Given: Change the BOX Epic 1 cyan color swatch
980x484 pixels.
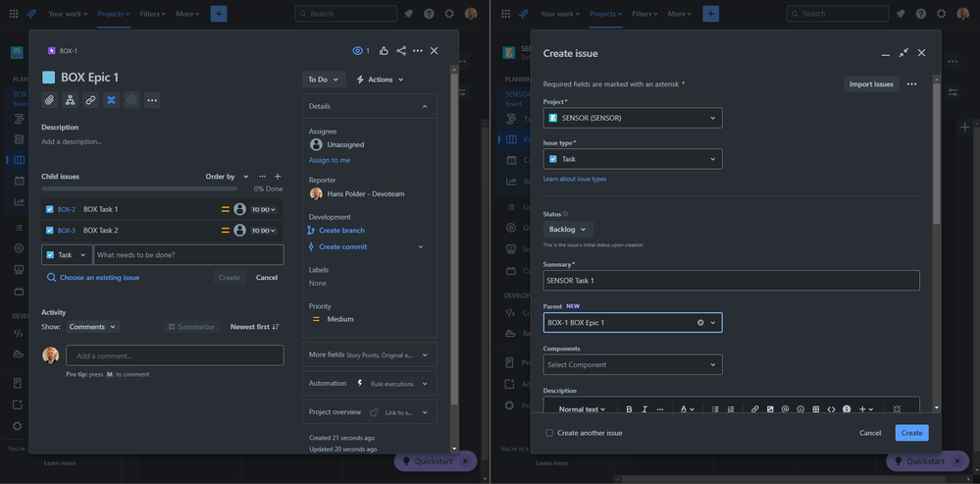Looking at the screenshot, I should pos(48,78).
